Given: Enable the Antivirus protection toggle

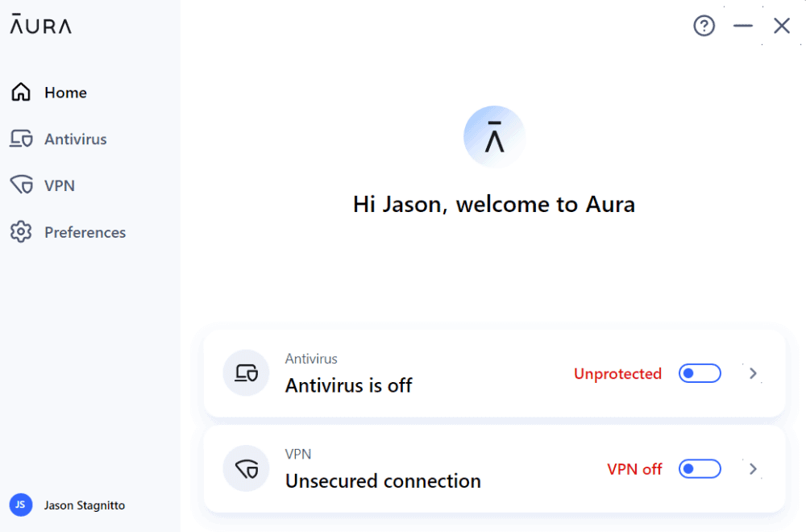Looking at the screenshot, I should point(699,373).
